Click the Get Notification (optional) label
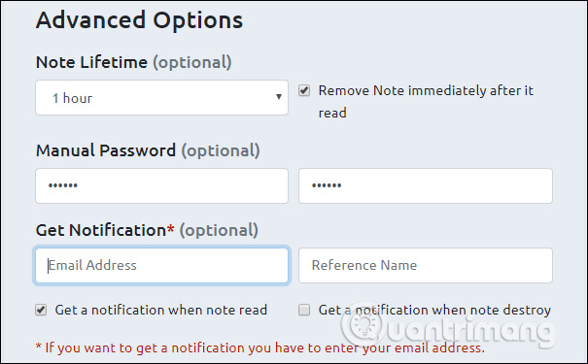 [x=147, y=230]
